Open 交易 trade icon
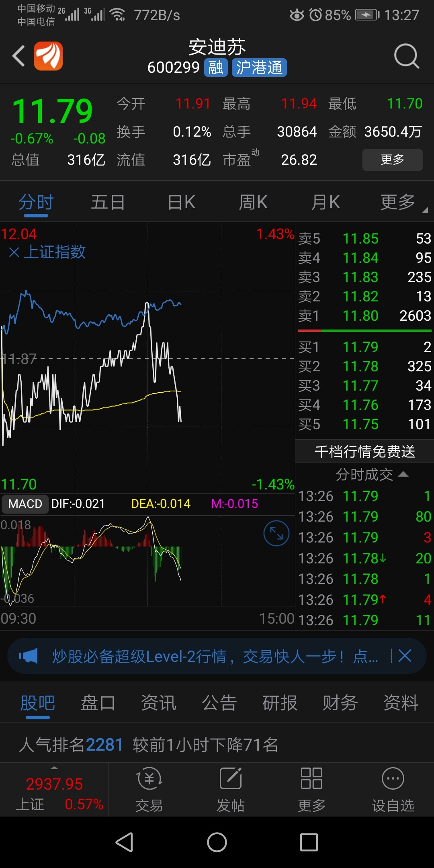 pyautogui.click(x=149, y=790)
